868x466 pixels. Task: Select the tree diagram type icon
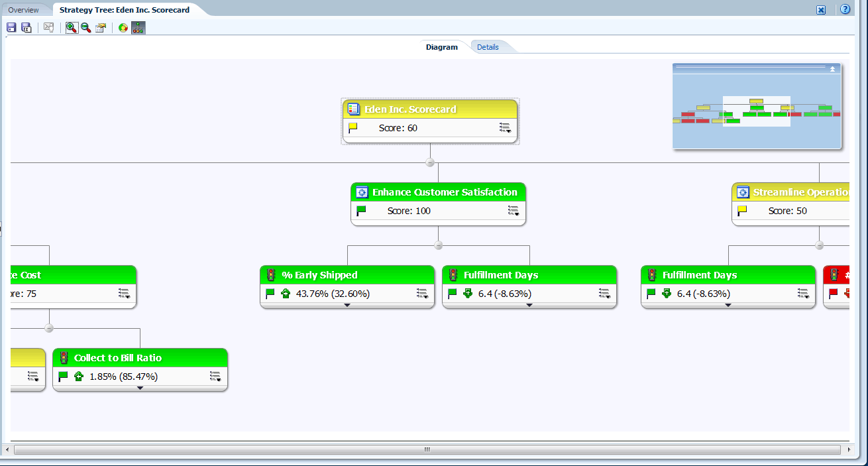138,27
